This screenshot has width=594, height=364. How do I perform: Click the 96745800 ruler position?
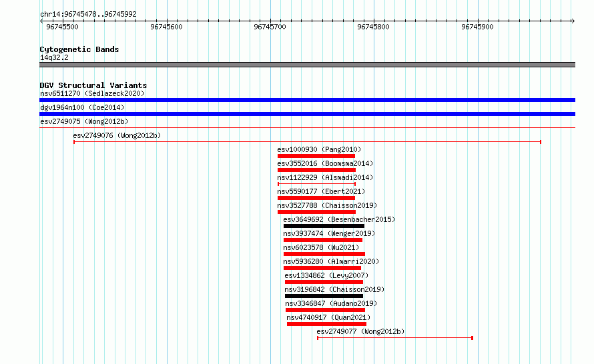(373, 27)
